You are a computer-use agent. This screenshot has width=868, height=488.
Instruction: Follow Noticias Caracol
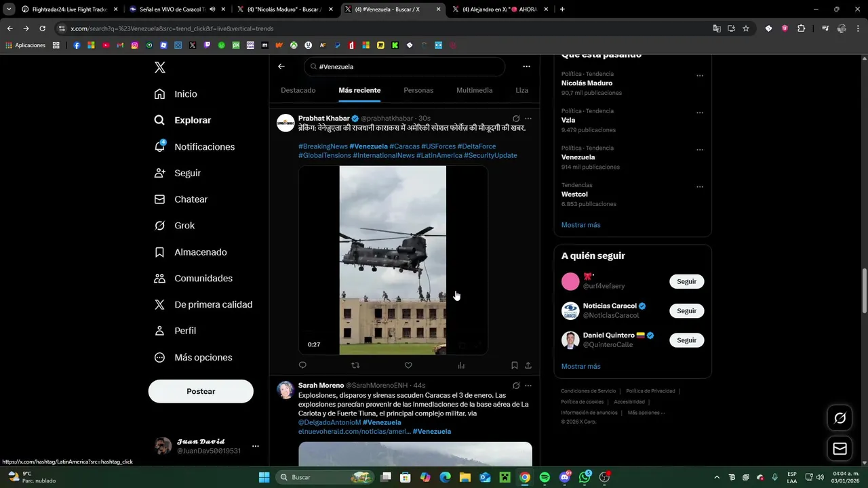(x=686, y=310)
